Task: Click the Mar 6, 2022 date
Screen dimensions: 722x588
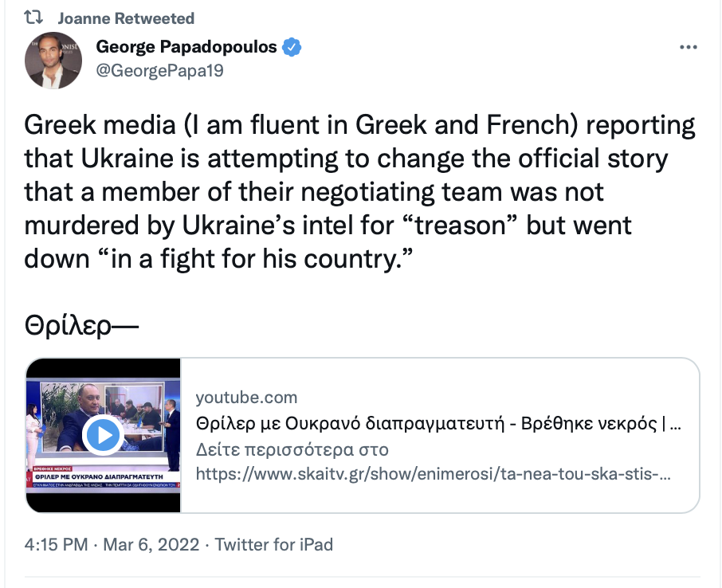Action: [x=151, y=544]
